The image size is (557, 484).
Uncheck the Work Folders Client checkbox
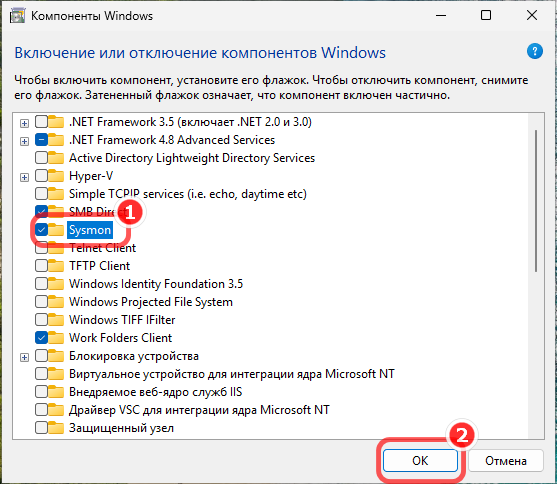tap(41, 337)
